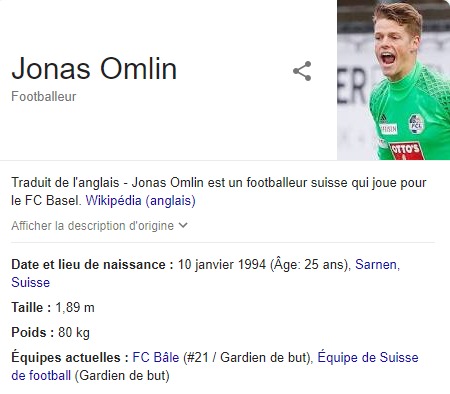Image resolution: width=450 pixels, height=394 pixels.
Task: Click the 10 janvier 1994 birth date
Action: [x=222, y=264]
